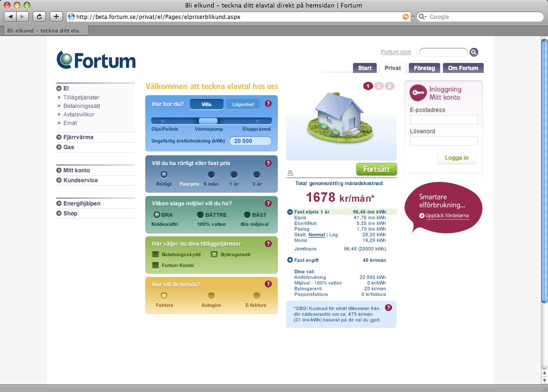Select fixed price 1 år option
This screenshot has height=392, width=548.
click(x=234, y=175)
